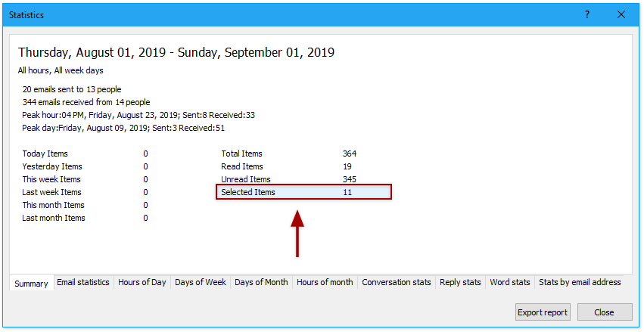View the Conversation stats tab
The image size is (644, 332).
point(397,282)
